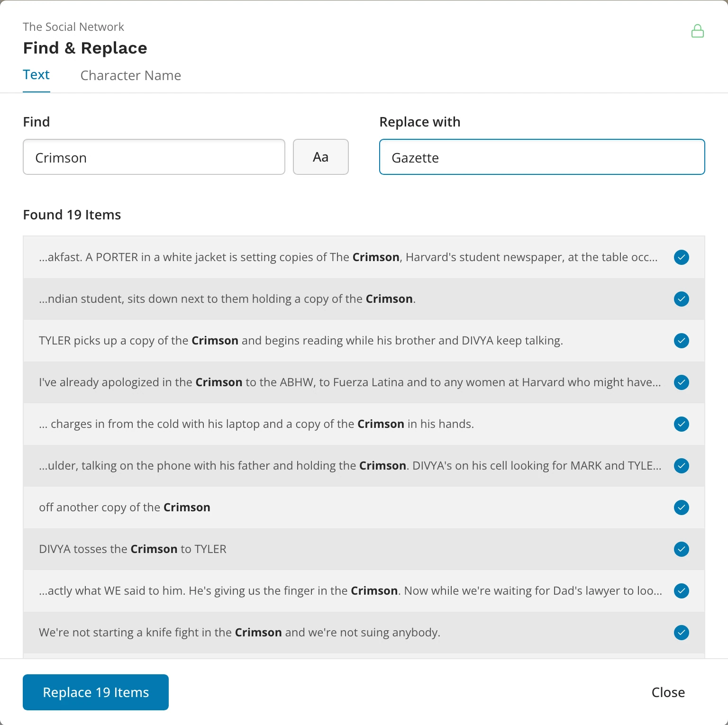
Task: Deselect the 'not starting a knife fight' result
Action: point(682,633)
